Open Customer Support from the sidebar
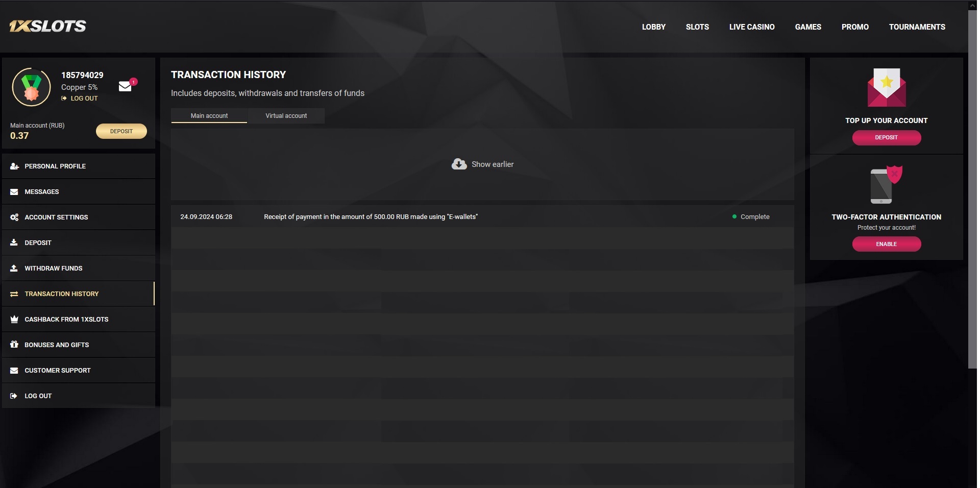The width and height of the screenshot is (980, 488). click(x=57, y=371)
